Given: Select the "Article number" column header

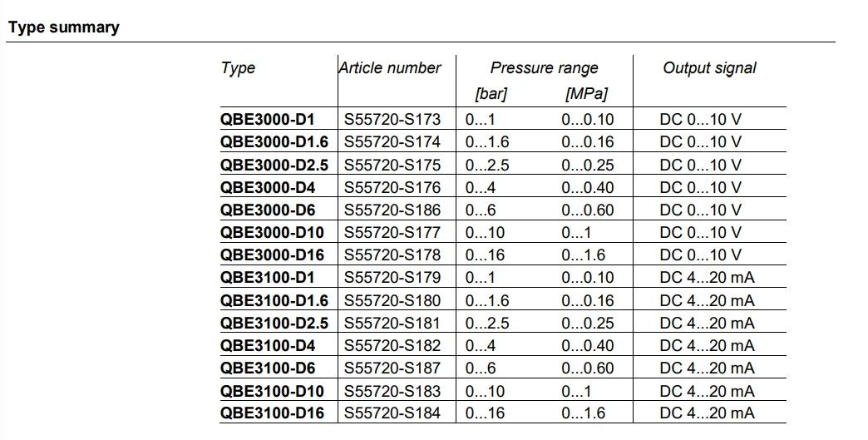Looking at the screenshot, I should point(390,68).
